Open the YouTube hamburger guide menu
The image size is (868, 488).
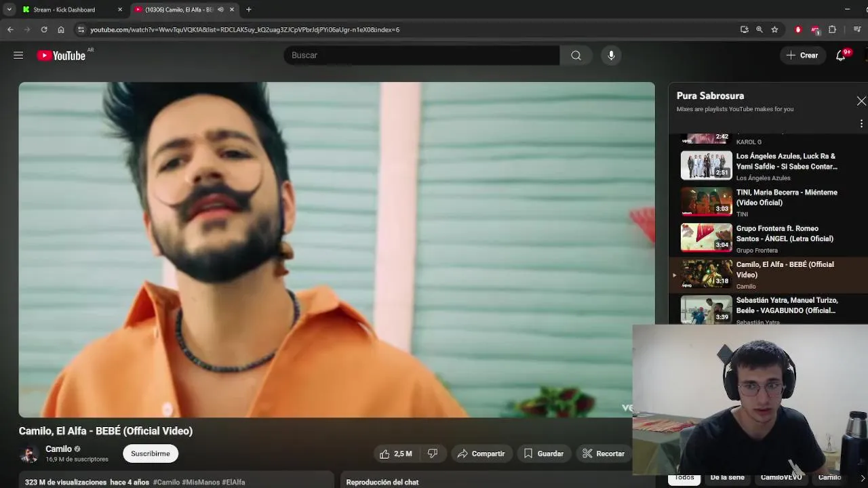(18, 56)
